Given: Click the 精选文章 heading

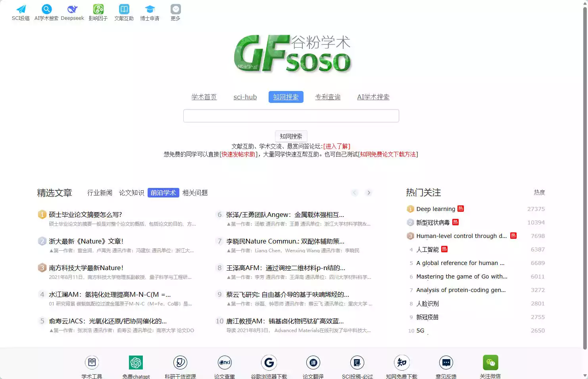Looking at the screenshot, I should point(54,193).
